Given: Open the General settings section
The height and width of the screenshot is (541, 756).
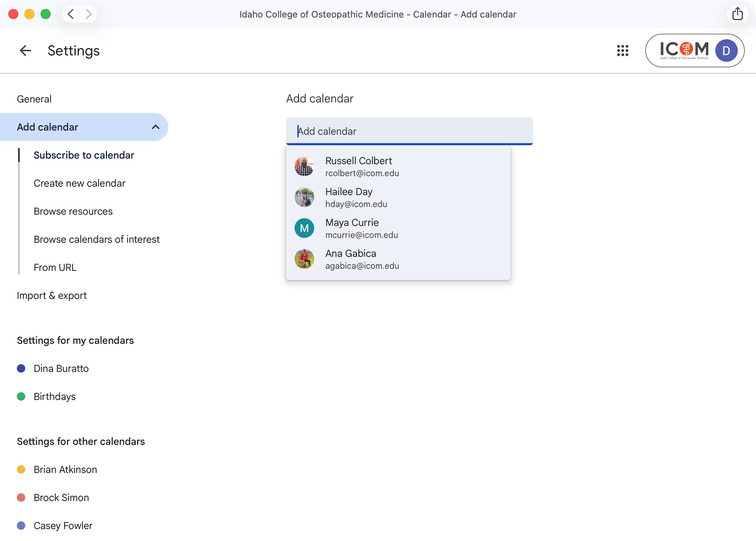Looking at the screenshot, I should coord(34,99).
